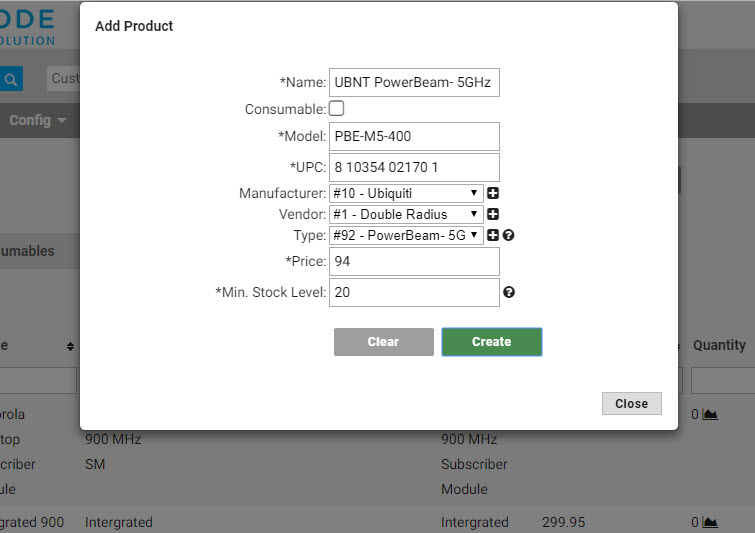Open the Type dropdown showing PowerBeam
This screenshot has width=755, height=533.
pyautogui.click(x=406, y=235)
